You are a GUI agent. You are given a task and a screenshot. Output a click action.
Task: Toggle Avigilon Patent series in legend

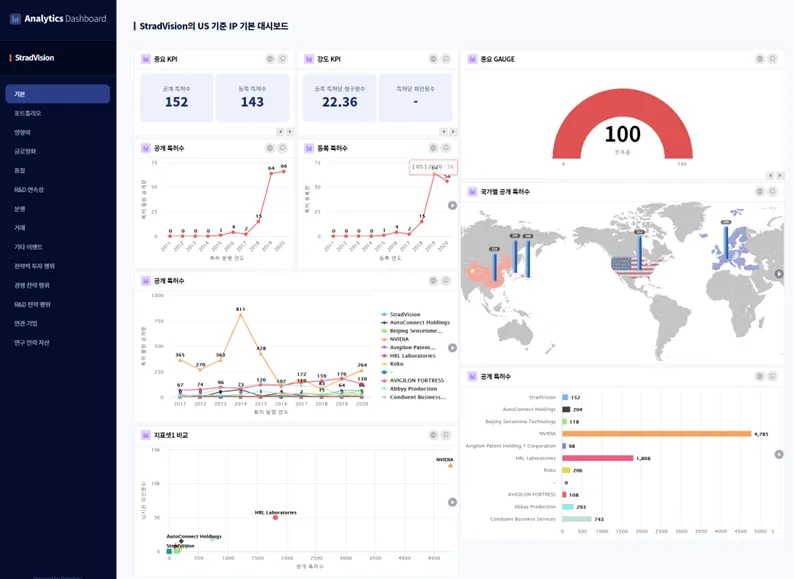pyautogui.click(x=408, y=348)
